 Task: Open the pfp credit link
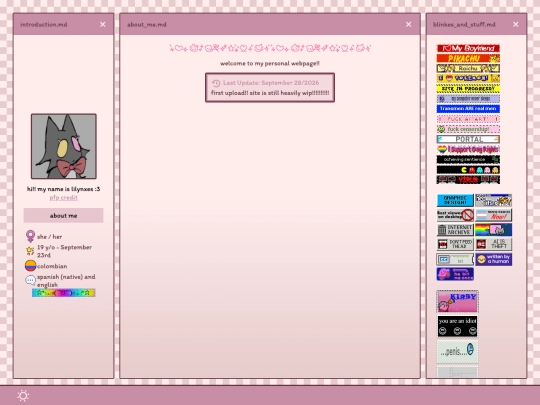point(63,198)
